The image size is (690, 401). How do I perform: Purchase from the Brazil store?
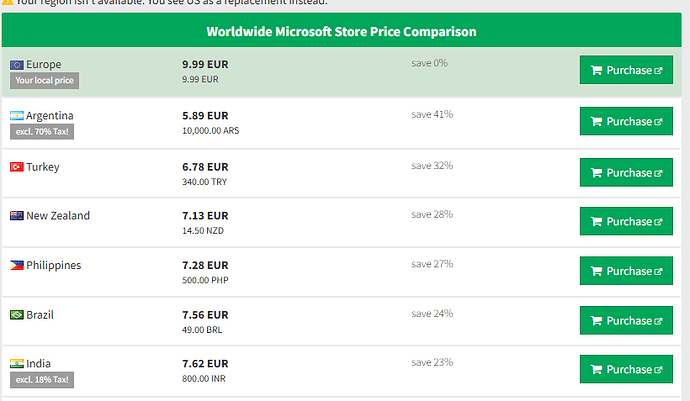tap(626, 321)
